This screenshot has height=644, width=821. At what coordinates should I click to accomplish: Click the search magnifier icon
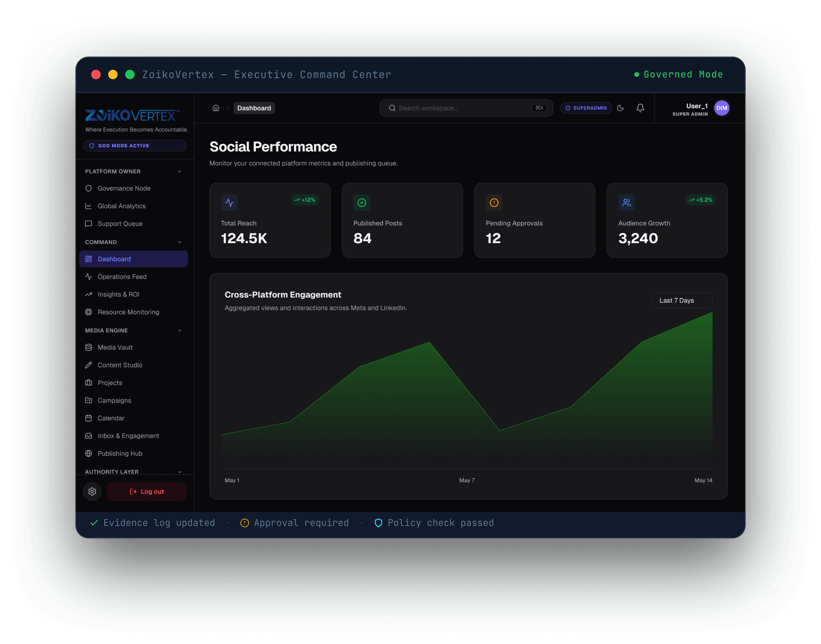pyautogui.click(x=392, y=108)
